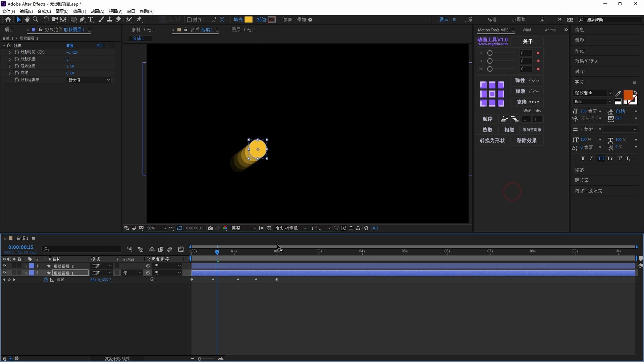Collapse 形状图层 1 layer properties
Viewport: 644px width, 362px height.
coord(26,273)
